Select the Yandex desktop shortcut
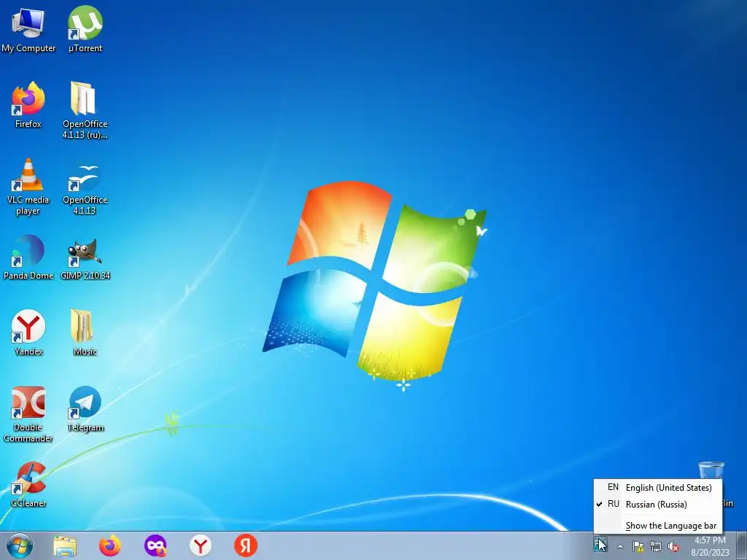The height and width of the screenshot is (560, 747). pos(28,332)
